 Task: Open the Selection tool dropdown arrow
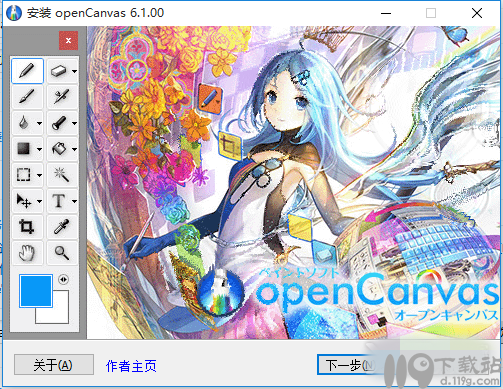(39, 175)
